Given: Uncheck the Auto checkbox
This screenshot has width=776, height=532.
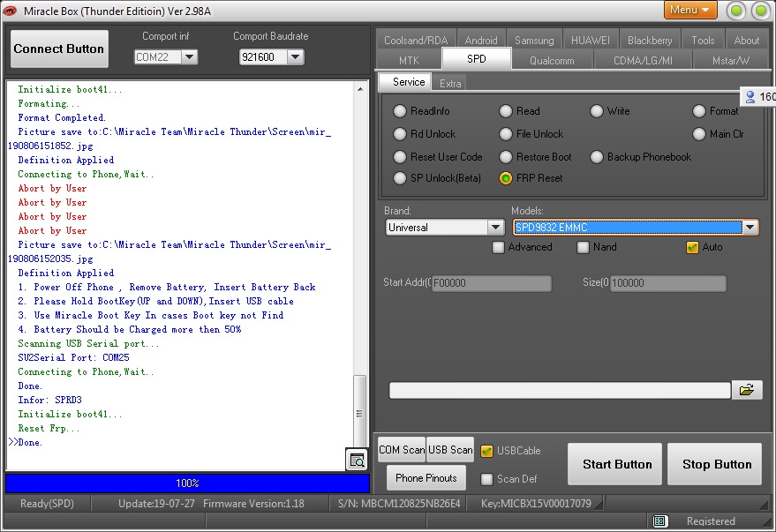Looking at the screenshot, I should (x=692, y=247).
